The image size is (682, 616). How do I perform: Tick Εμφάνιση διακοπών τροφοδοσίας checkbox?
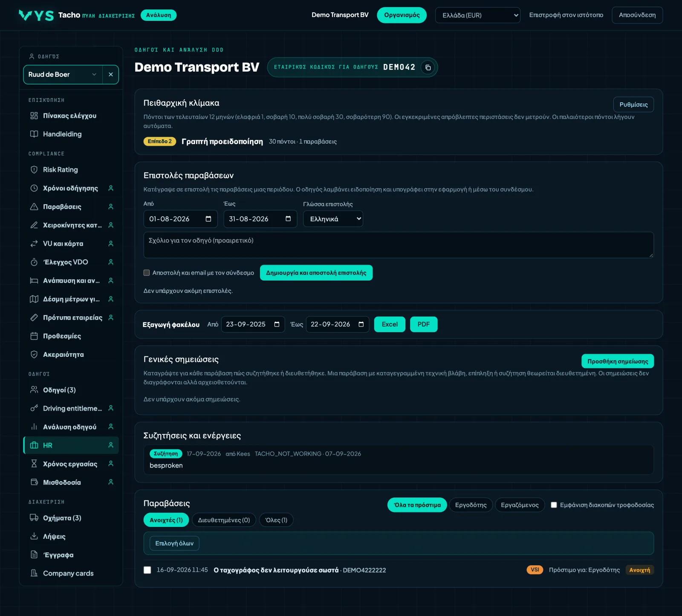554,505
